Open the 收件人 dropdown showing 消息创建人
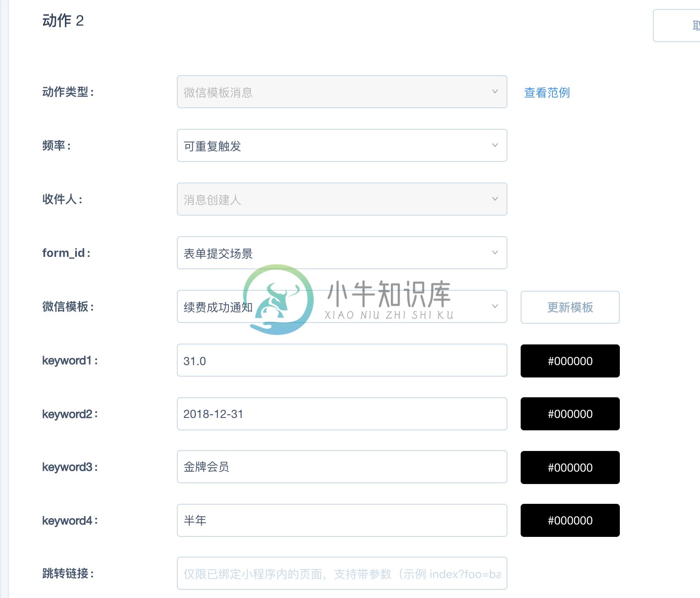 (x=342, y=199)
